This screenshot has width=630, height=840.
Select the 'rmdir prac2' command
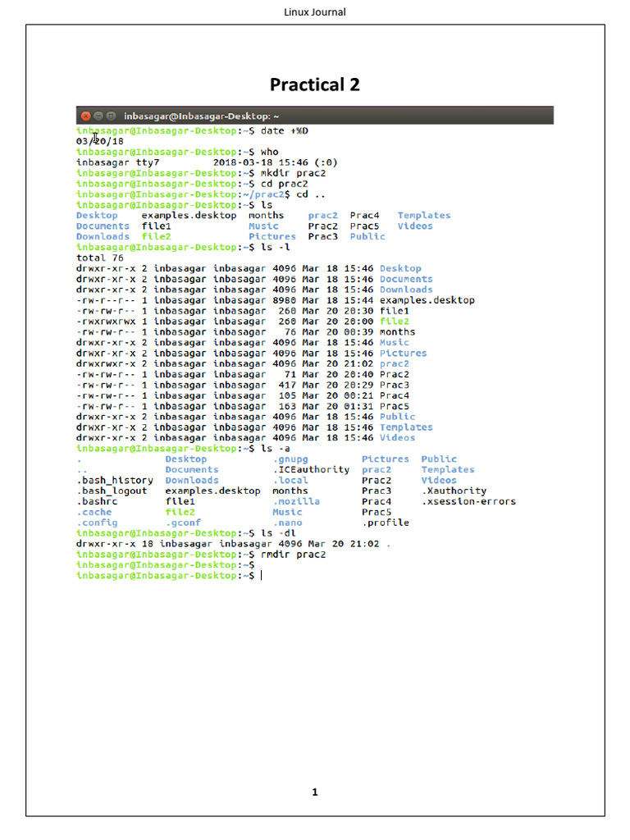293,555
